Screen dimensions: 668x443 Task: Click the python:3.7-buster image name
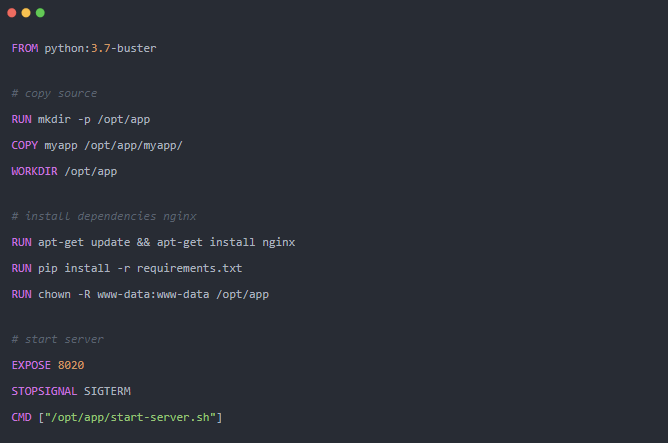(100, 48)
